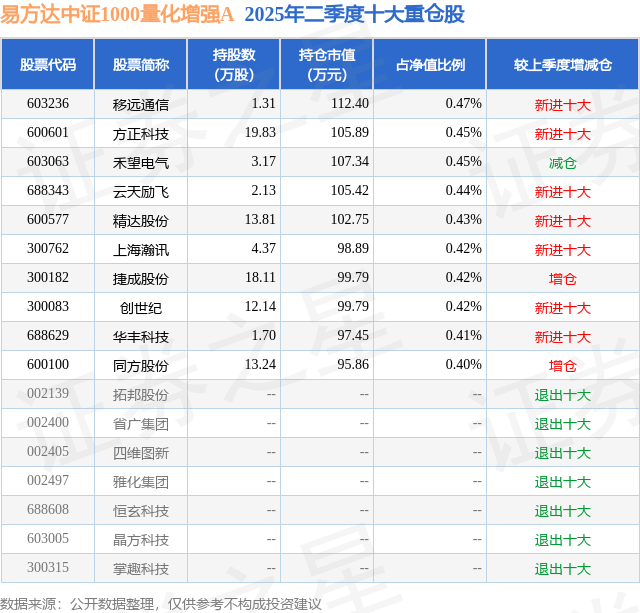Click the 股票简称 column header
This screenshot has width=640, height=613.
click(x=141, y=64)
